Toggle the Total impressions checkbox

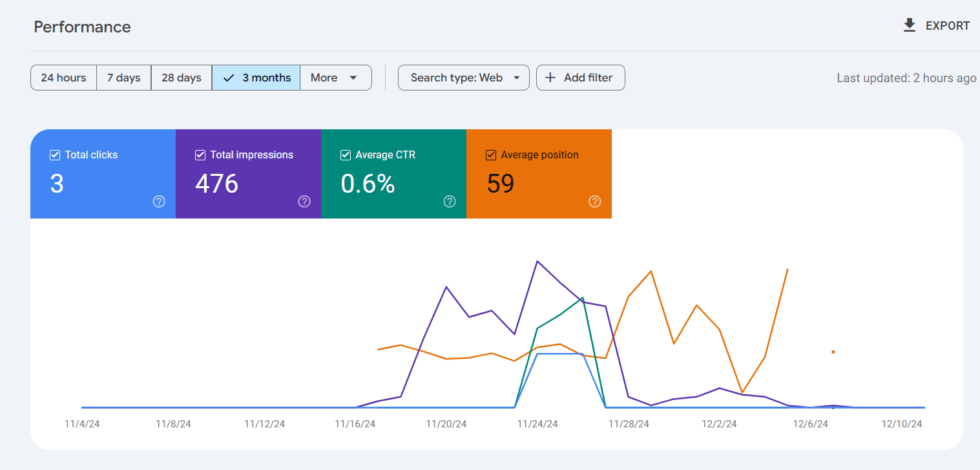tap(200, 155)
